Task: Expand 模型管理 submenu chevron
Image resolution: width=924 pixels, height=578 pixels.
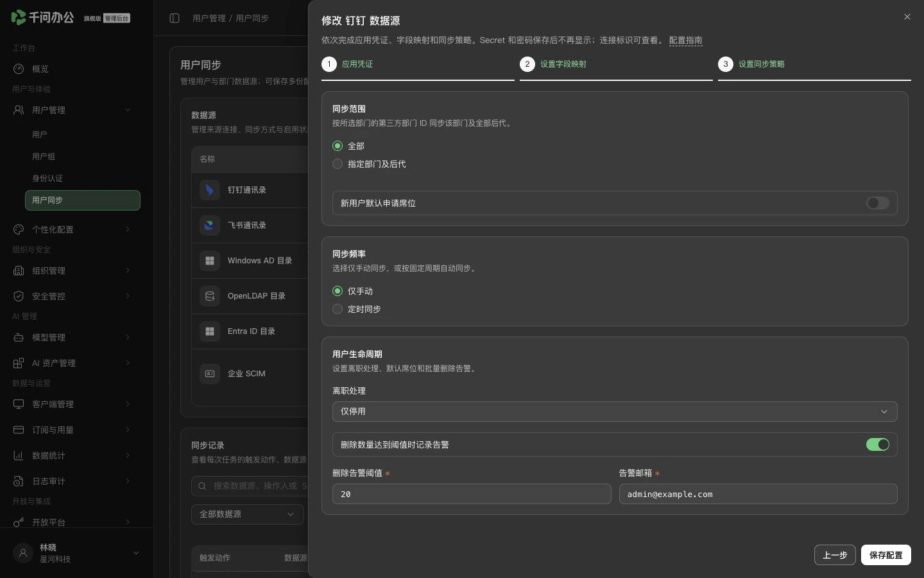Action: (x=128, y=337)
